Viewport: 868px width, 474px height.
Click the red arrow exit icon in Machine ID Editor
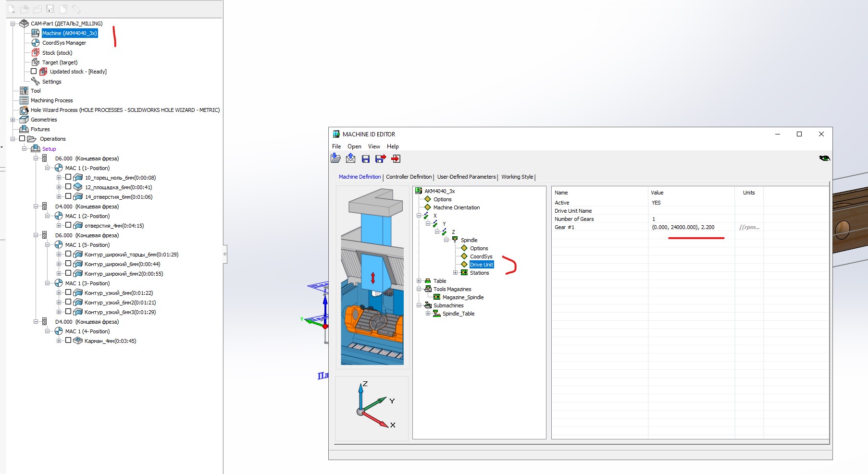point(396,159)
